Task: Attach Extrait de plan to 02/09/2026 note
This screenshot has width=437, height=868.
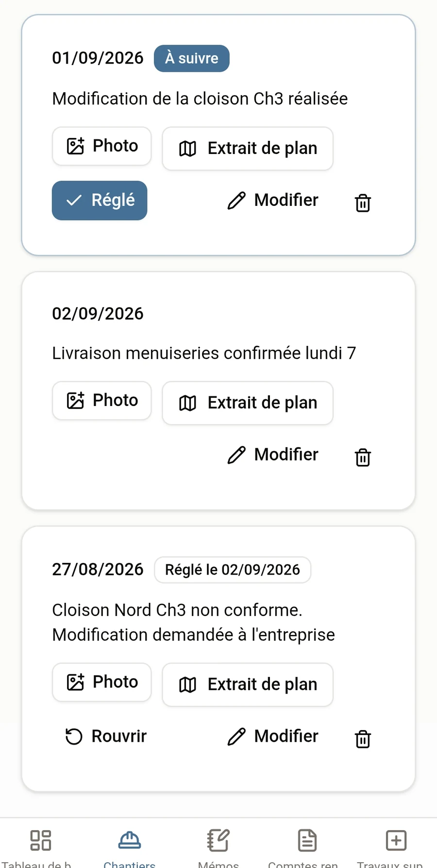Action: coord(248,403)
